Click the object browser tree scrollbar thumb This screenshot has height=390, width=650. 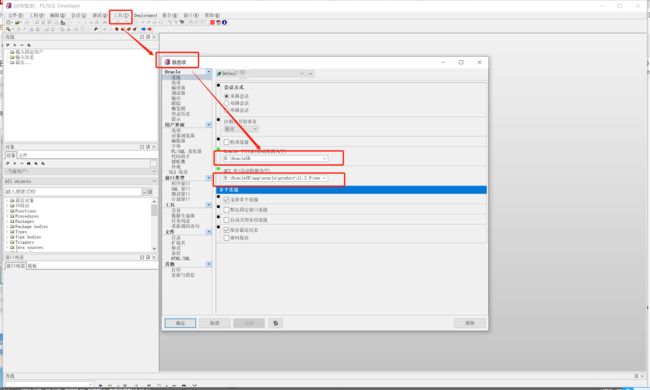(154, 210)
